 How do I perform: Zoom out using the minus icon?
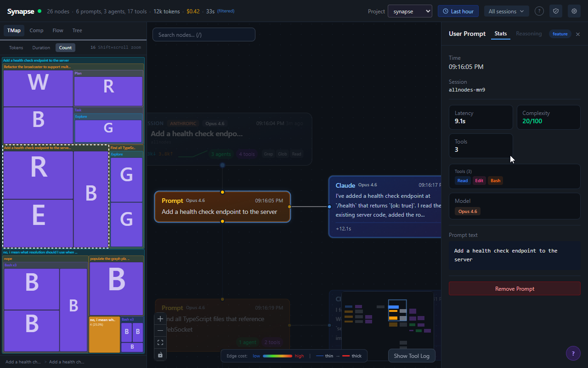point(160,330)
